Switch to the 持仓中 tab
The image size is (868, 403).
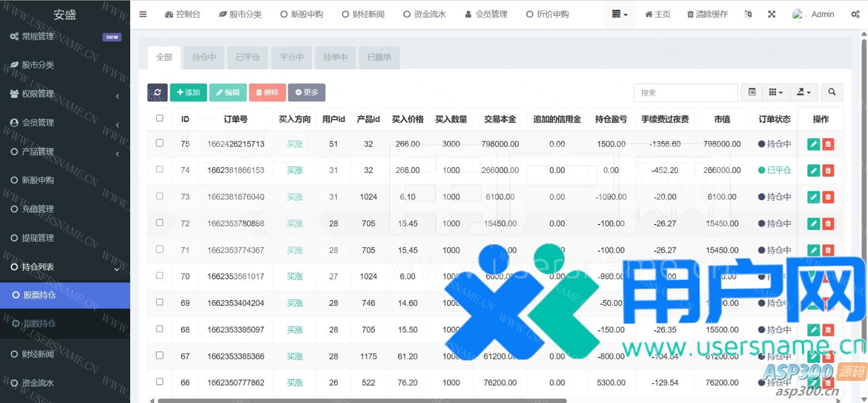(204, 57)
